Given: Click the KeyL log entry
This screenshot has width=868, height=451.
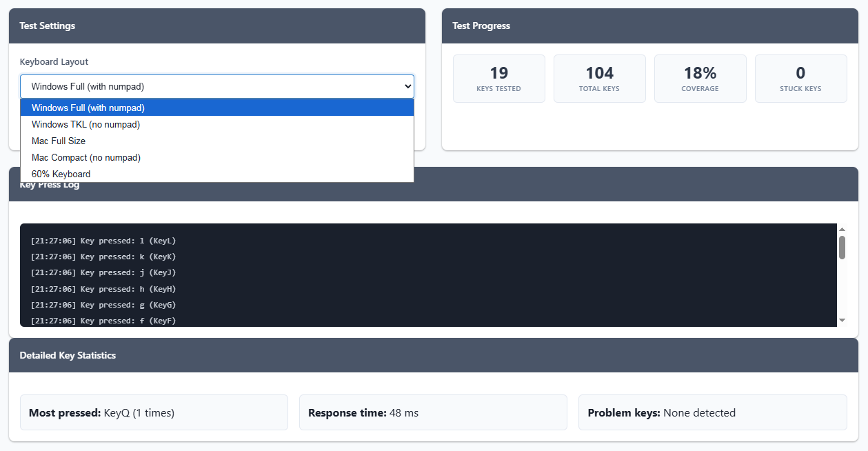Looking at the screenshot, I should [x=103, y=241].
